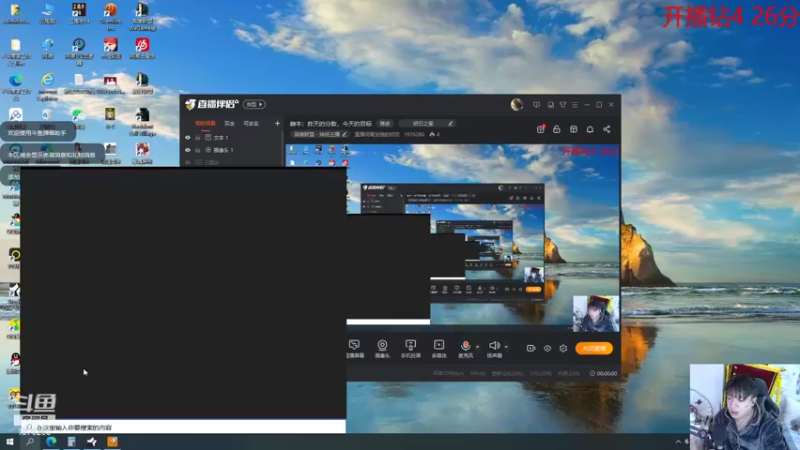
Task: Open the gift box icon with red badge
Action: pos(541,129)
